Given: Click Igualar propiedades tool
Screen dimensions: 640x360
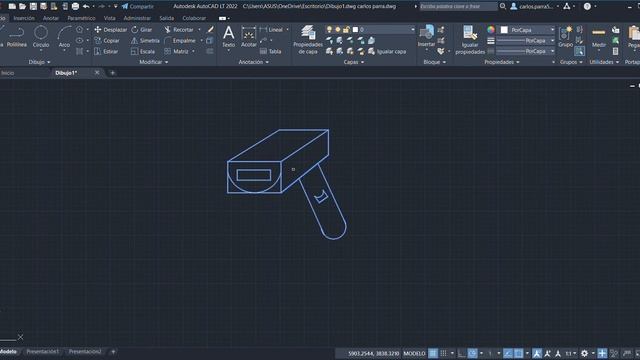Looking at the screenshot, I should (x=470, y=40).
